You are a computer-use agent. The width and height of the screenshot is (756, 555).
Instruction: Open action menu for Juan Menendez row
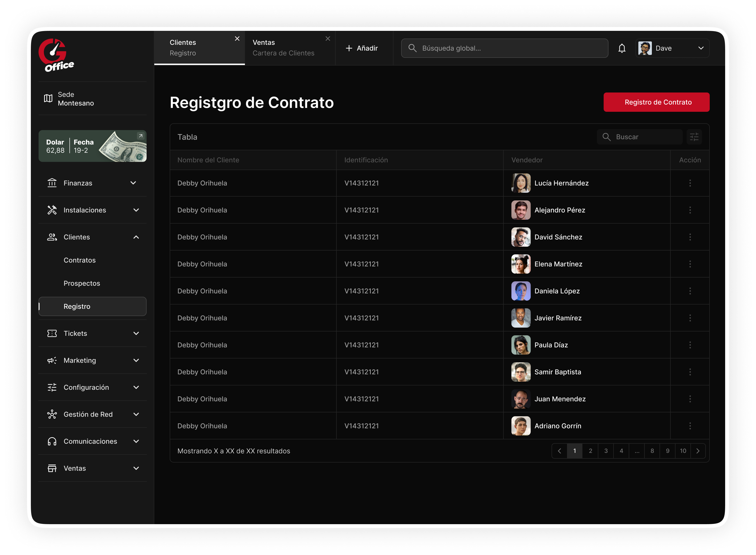click(x=690, y=399)
